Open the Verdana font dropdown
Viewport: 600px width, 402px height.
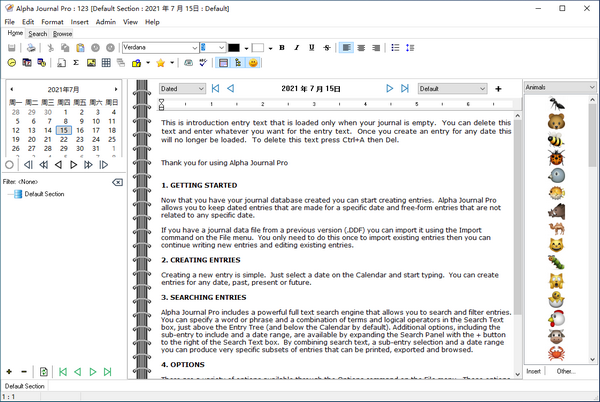tap(194, 47)
